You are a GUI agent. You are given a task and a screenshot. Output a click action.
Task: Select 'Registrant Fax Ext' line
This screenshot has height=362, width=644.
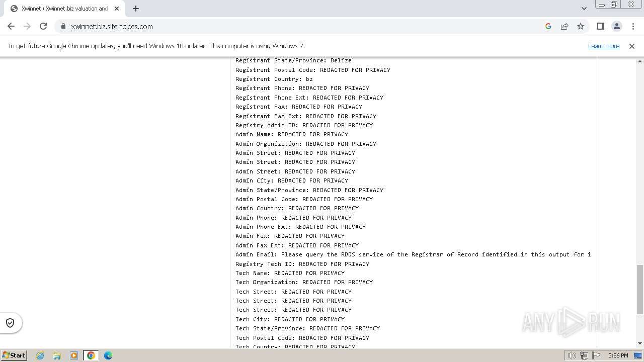(306, 116)
